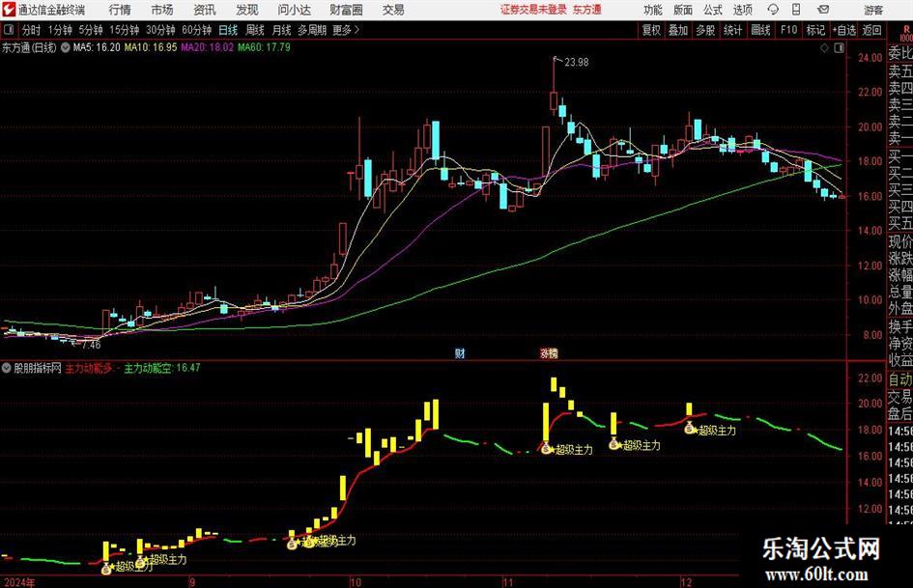
Task: Select the 日线 daily period tab
Action: coord(228,30)
